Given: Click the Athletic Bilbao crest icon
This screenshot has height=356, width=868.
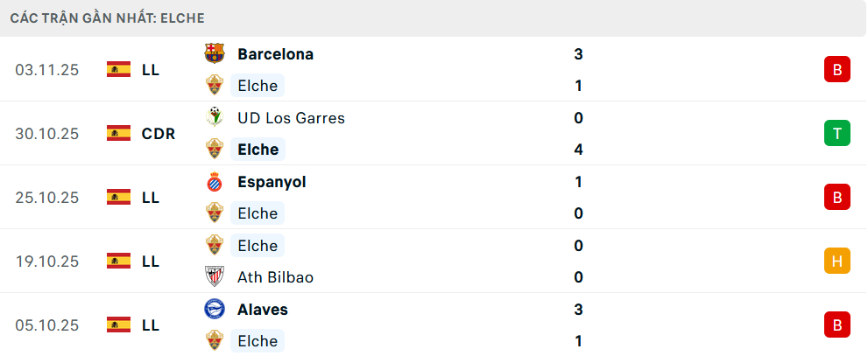Looking at the screenshot, I should click(215, 277).
